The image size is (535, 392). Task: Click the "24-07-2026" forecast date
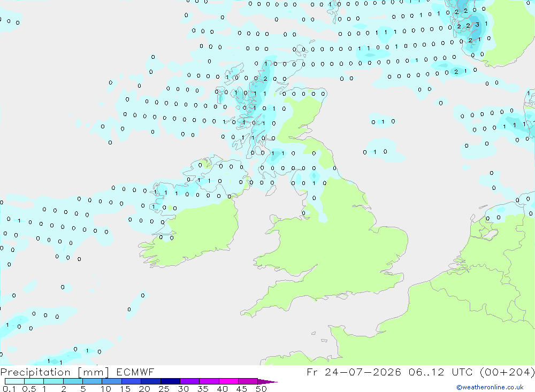pos(363,372)
